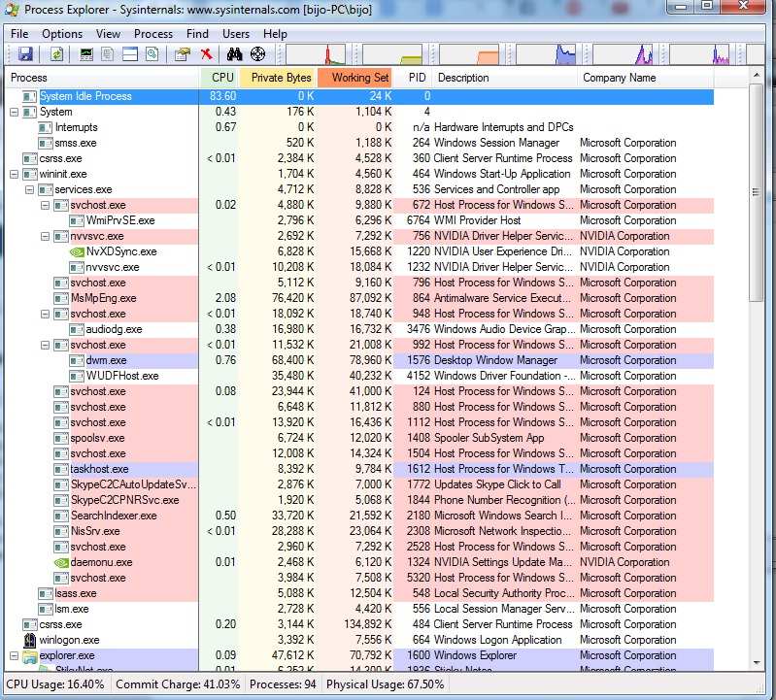Viewport: 776px width, 700px height.
Task: Click the NvXDSync.exe NVIDIA icon
Action: coord(77,251)
